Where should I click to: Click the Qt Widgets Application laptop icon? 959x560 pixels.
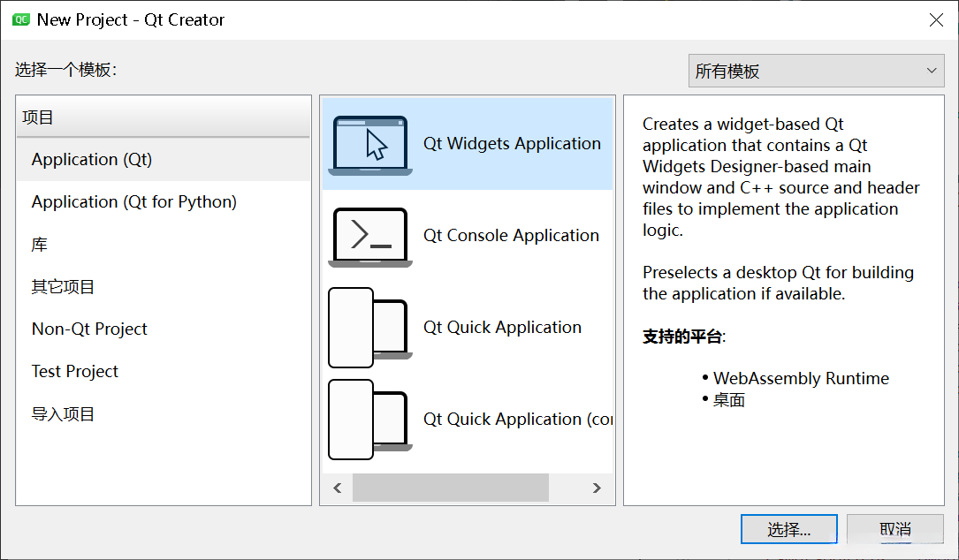click(x=370, y=146)
